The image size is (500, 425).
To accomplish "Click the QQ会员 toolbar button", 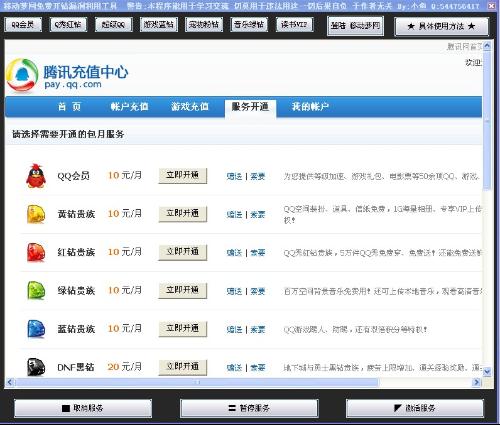I will pos(23,25).
